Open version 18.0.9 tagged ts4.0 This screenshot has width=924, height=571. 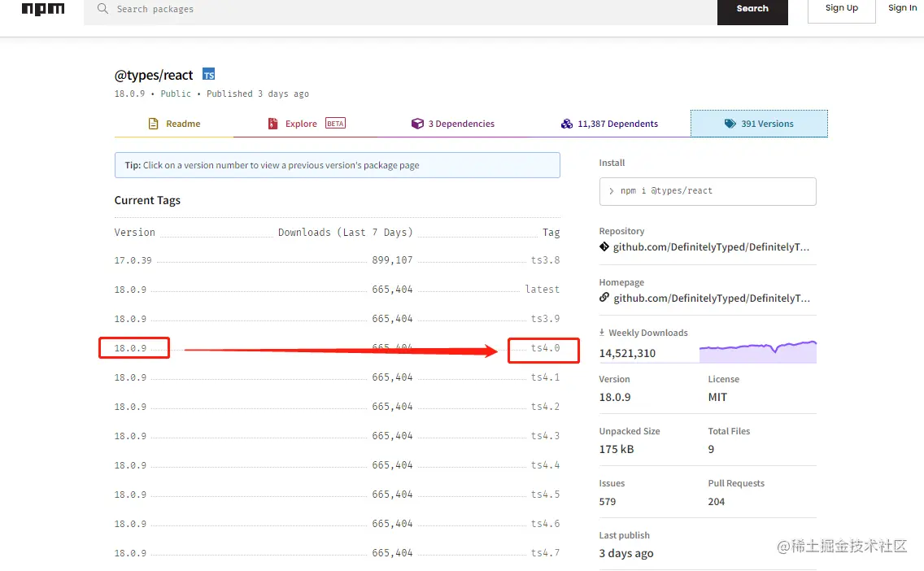click(130, 348)
